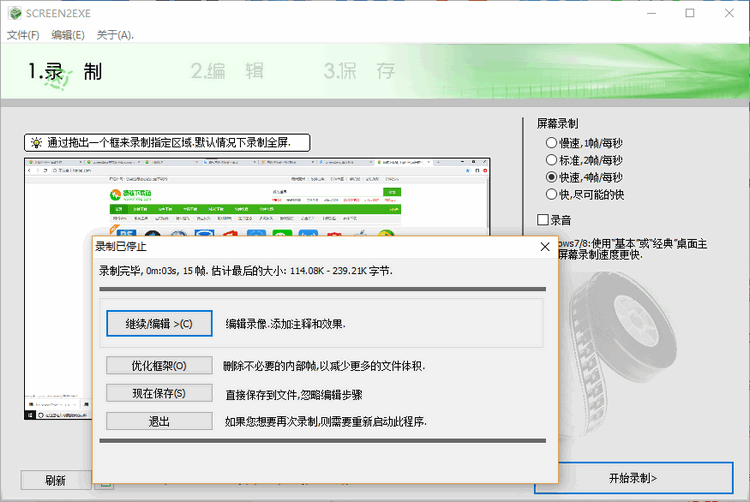Open the 编辑(E) menu
Screen dimensions: 750x502
click(68, 35)
